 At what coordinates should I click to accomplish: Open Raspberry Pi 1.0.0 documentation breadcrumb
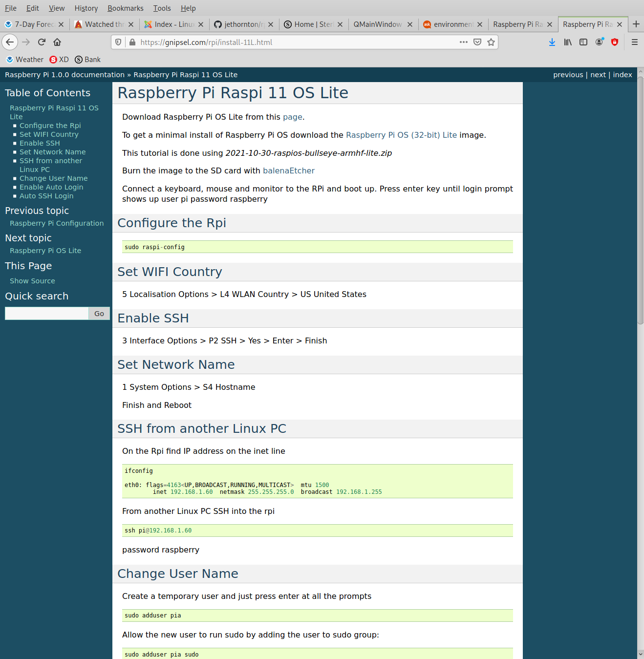(x=64, y=75)
